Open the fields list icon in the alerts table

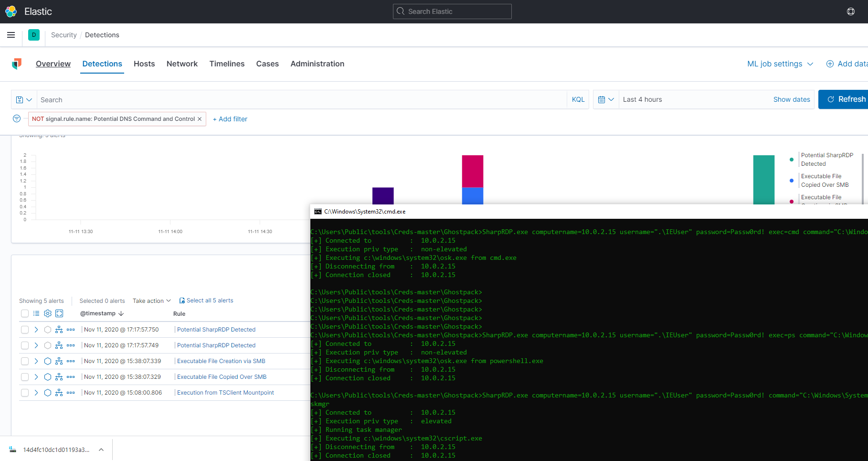point(36,313)
